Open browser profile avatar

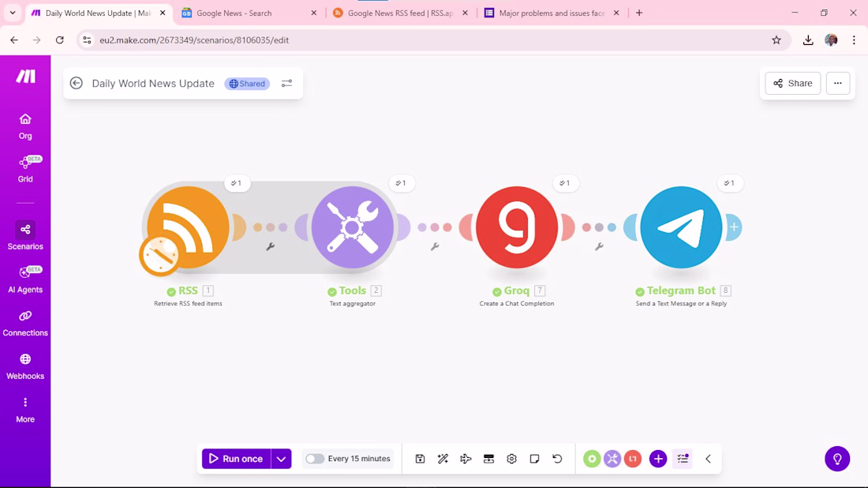[x=831, y=40]
